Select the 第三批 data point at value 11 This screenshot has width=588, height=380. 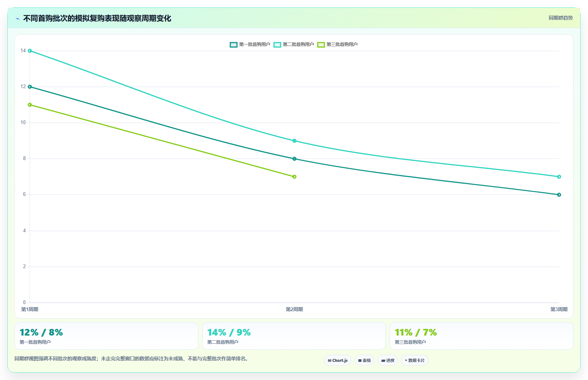pyautogui.click(x=30, y=105)
